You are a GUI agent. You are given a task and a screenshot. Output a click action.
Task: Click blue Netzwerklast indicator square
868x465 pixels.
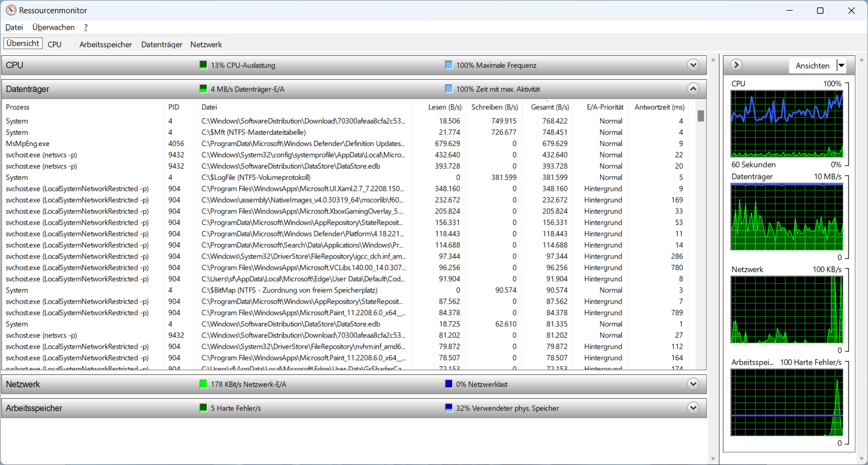pyautogui.click(x=449, y=384)
